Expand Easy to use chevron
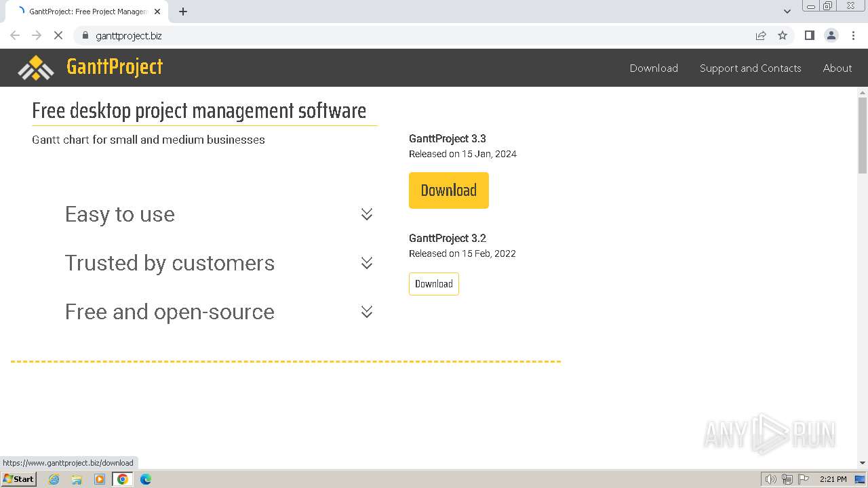This screenshot has height=488, width=868. pyautogui.click(x=367, y=214)
